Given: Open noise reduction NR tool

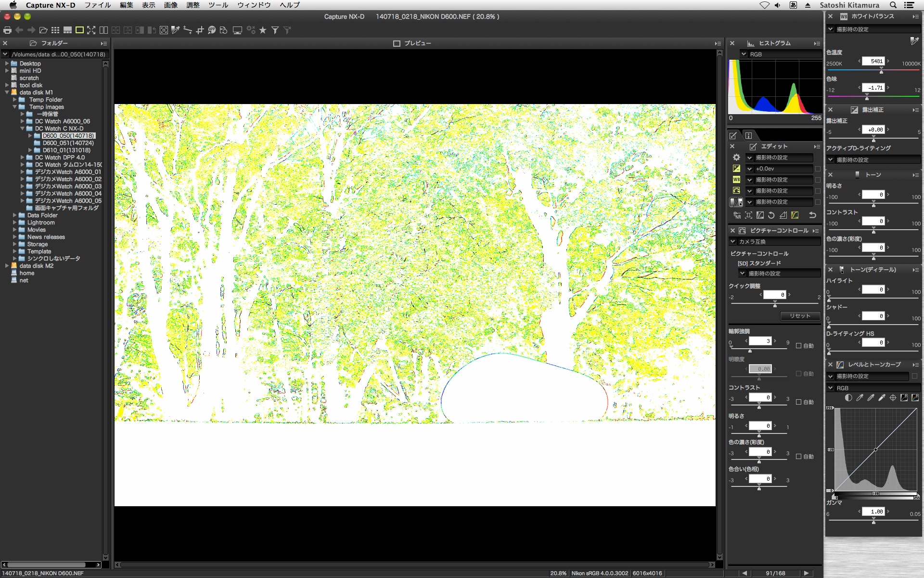Looking at the screenshot, I should pos(737,215).
